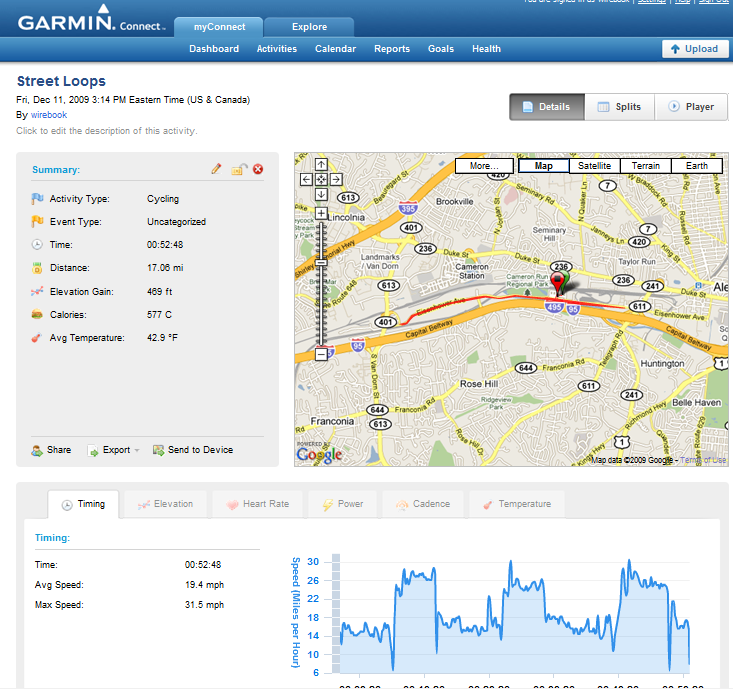Click the Avg Temperature thermometer icon
Image resolution: width=733 pixels, height=690 pixels.
click(x=37, y=338)
